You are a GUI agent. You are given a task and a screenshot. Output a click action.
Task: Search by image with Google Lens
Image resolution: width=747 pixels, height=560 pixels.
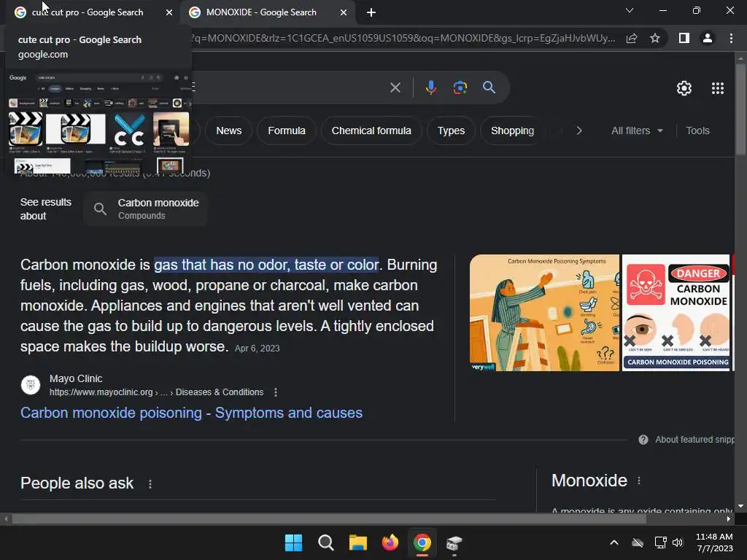click(460, 87)
